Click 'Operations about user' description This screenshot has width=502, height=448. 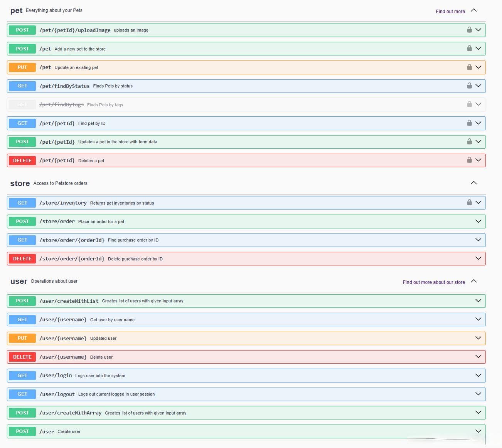click(54, 281)
